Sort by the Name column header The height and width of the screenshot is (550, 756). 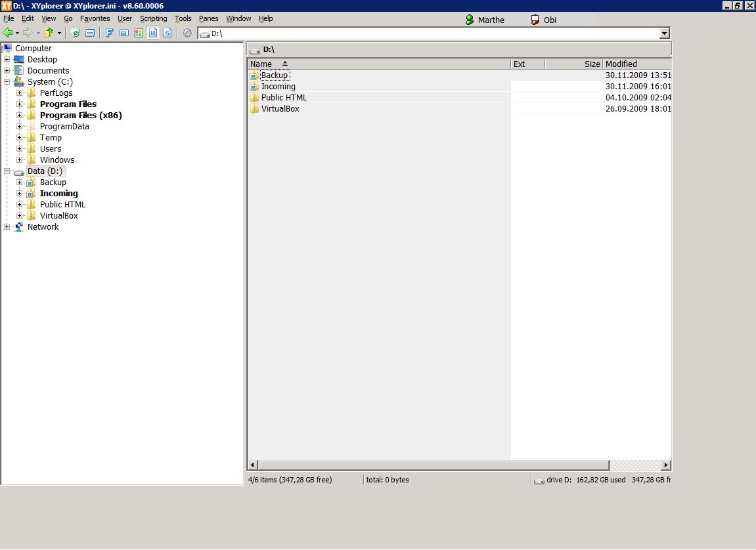coord(379,64)
